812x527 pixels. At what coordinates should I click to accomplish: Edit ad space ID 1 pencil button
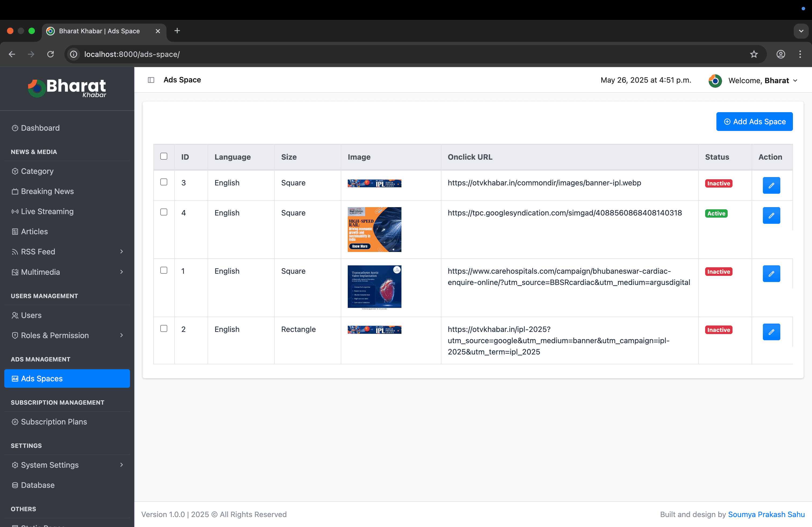pos(771,274)
